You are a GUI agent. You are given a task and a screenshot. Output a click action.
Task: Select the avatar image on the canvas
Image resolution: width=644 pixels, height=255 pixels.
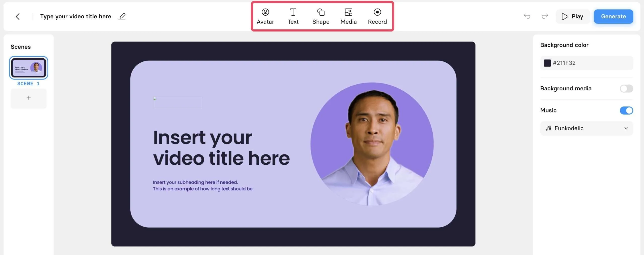[372, 144]
